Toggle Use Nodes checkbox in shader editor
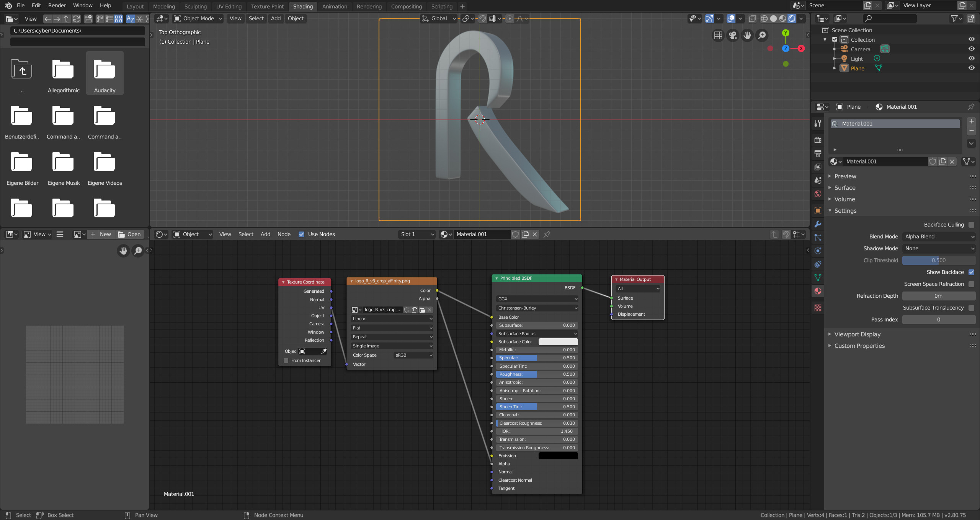The image size is (980, 520). pyautogui.click(x=301, y=234)
